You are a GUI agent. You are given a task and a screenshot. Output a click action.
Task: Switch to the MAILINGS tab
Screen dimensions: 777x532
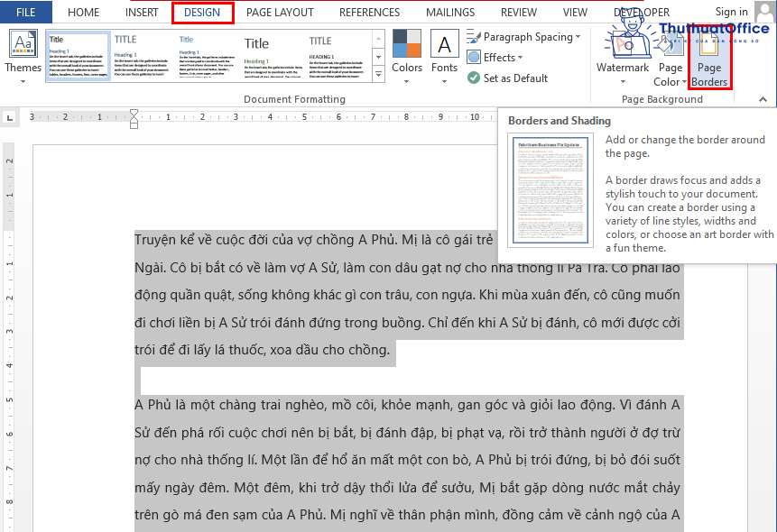click(x=449, y=12)
